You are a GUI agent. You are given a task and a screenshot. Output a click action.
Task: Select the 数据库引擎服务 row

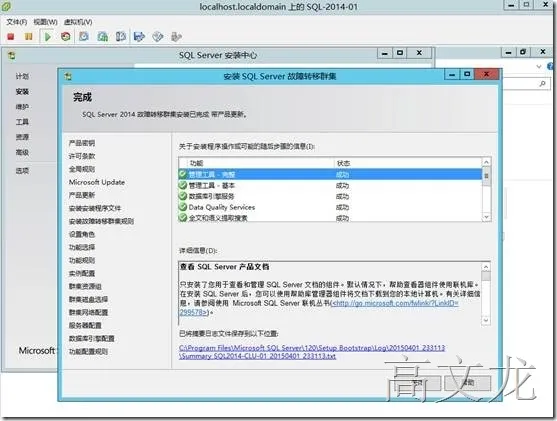click(330, 196)
